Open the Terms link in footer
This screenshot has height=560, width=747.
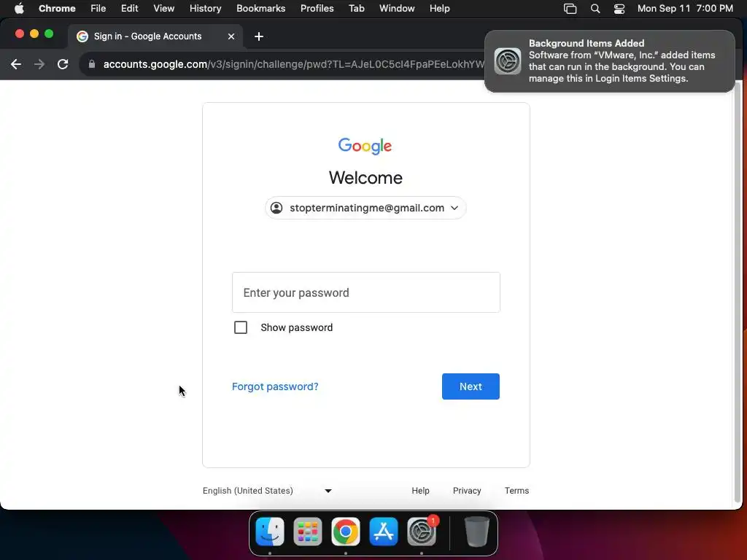[516, 491]
